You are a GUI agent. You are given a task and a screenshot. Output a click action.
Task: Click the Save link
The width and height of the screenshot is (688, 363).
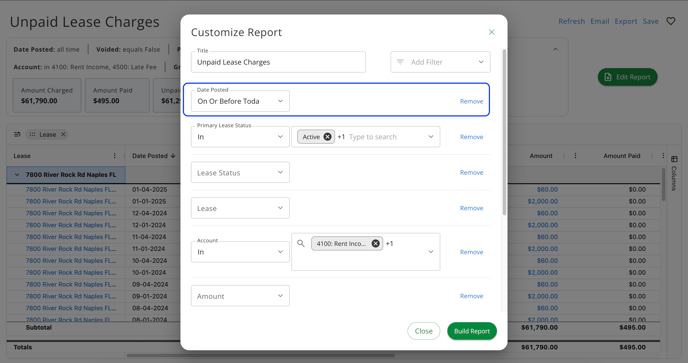tap(650, 21)
